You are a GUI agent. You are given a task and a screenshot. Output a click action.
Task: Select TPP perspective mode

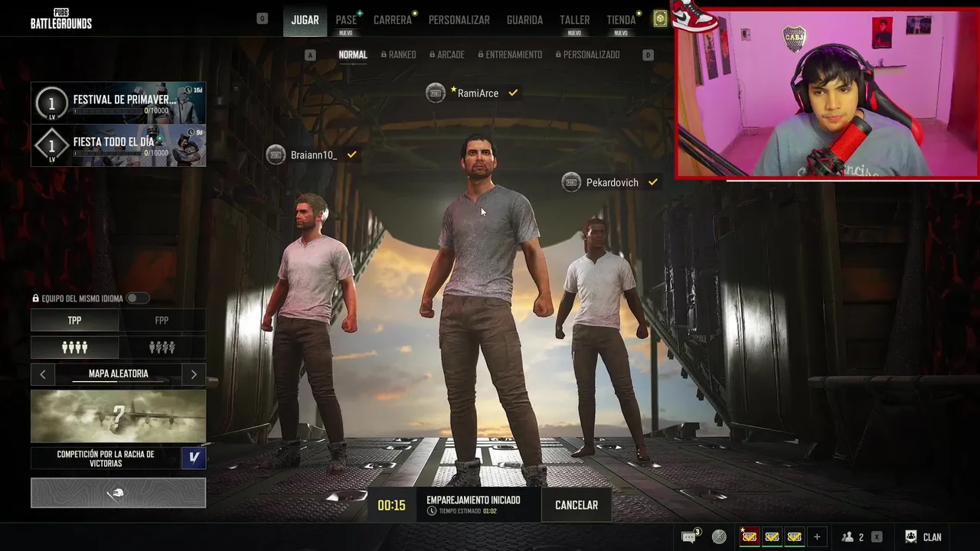point(74,320)
